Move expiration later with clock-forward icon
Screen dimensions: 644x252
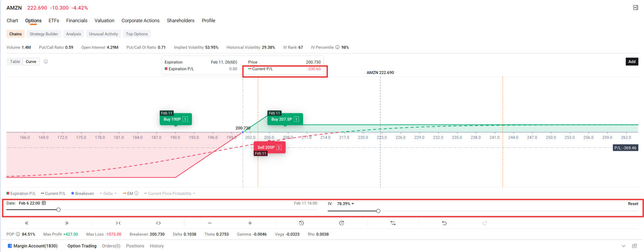point(342,223)
